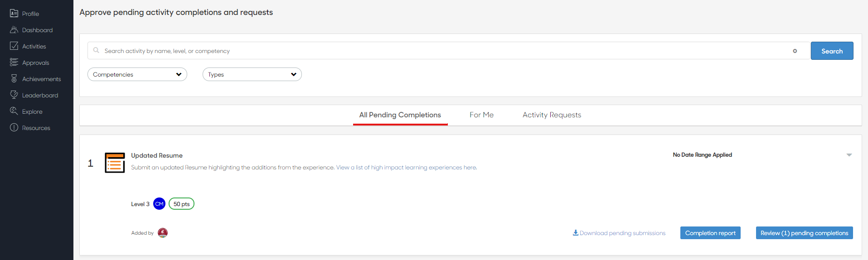This screenshot has width=868, height=260.
Task: Open Resources info icon
Action: 14,128
